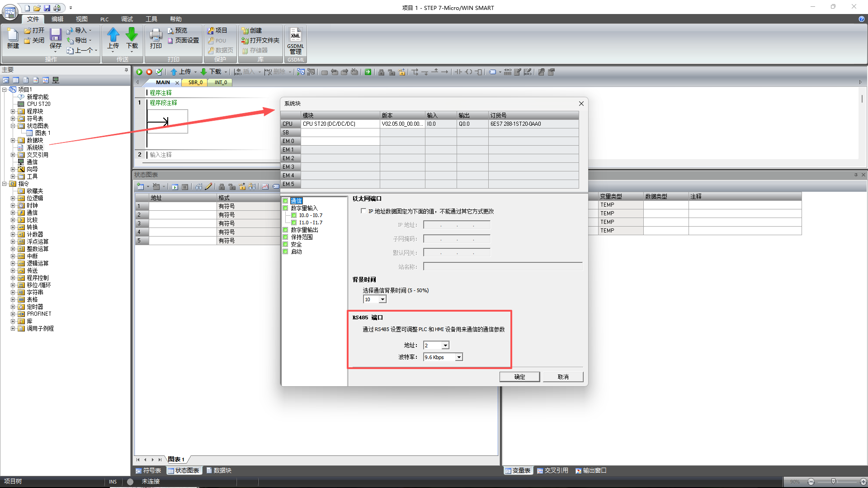Image resolution: width=868 pixels, height=488 pixels.
Task: Click the Print icon in ribbon
Action: [156, 36]
